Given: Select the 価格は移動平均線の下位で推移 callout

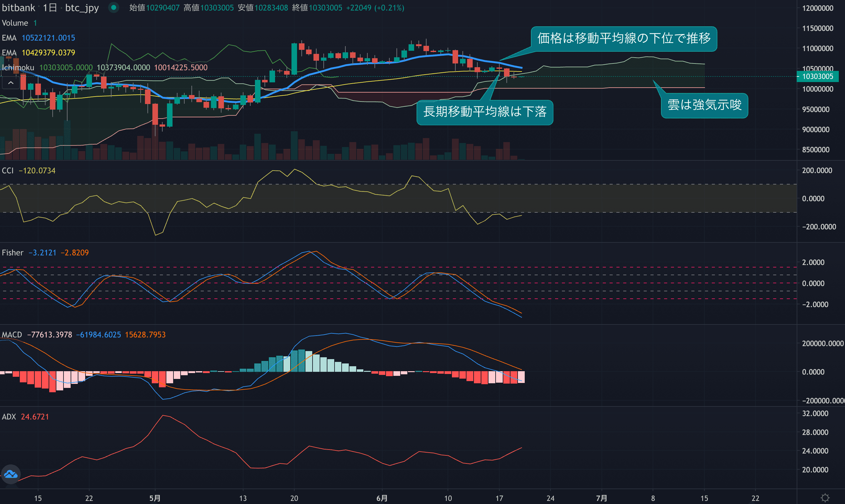Looking at the screenshot, I should pos(624,39).
